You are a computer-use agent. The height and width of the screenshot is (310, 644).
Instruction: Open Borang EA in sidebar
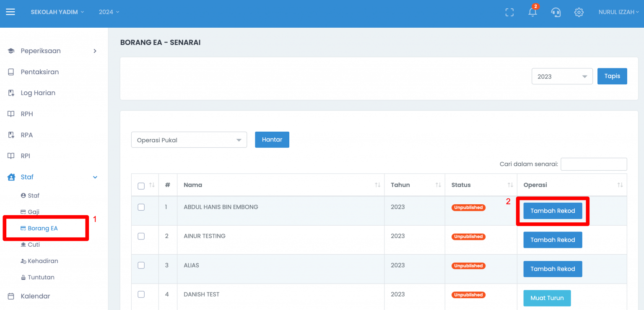tap(42, 228)
